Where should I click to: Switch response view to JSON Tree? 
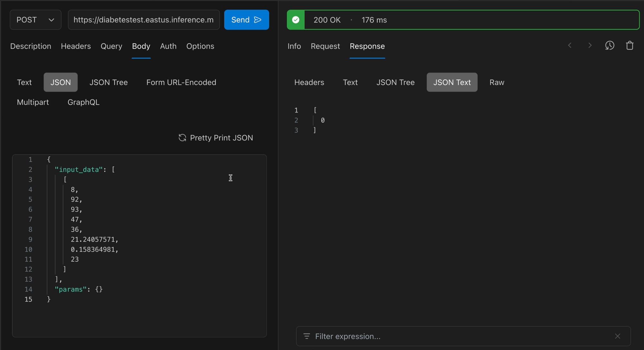tap(395, 82)
